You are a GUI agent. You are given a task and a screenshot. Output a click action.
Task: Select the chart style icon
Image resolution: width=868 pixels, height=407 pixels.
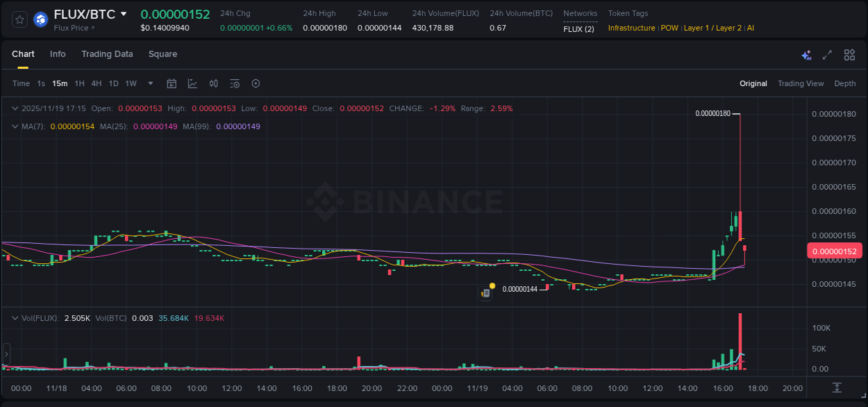pos(192,83)
